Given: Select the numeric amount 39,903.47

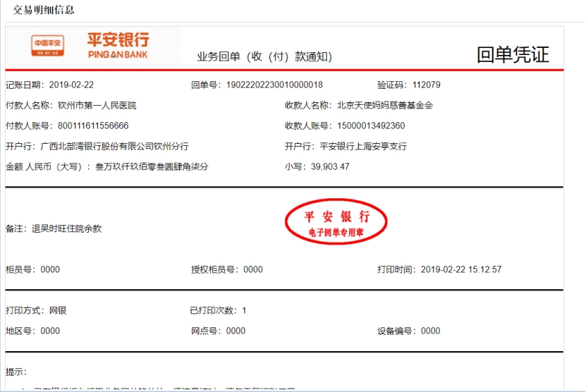Looking at the screenshot, I should tap(330, 166).
